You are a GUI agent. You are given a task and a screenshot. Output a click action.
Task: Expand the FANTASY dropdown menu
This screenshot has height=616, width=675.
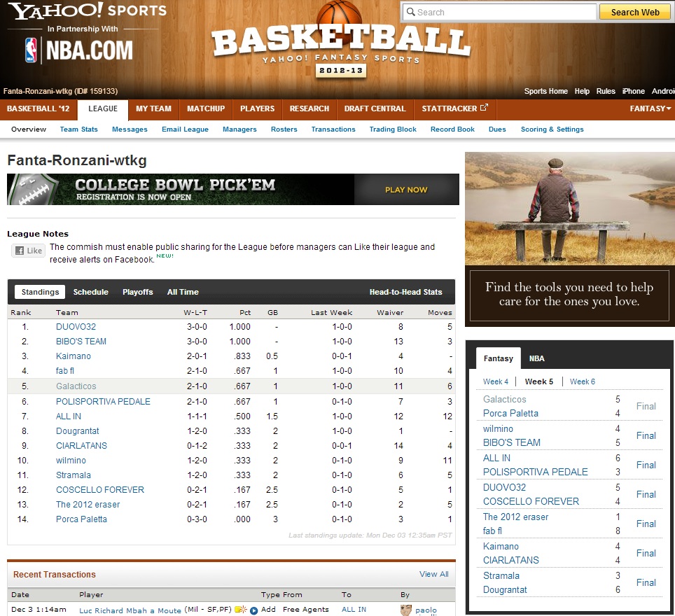click(650, 108)
